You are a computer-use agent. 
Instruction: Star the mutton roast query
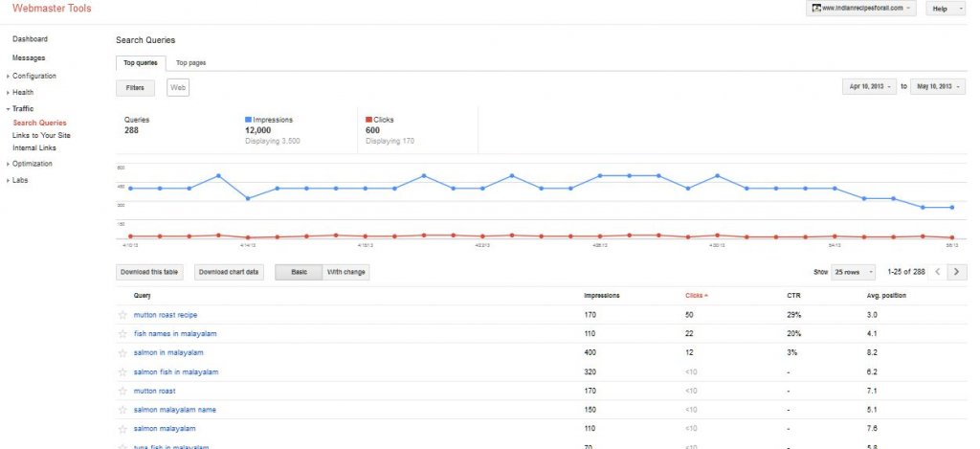click(x=122, y=392)
